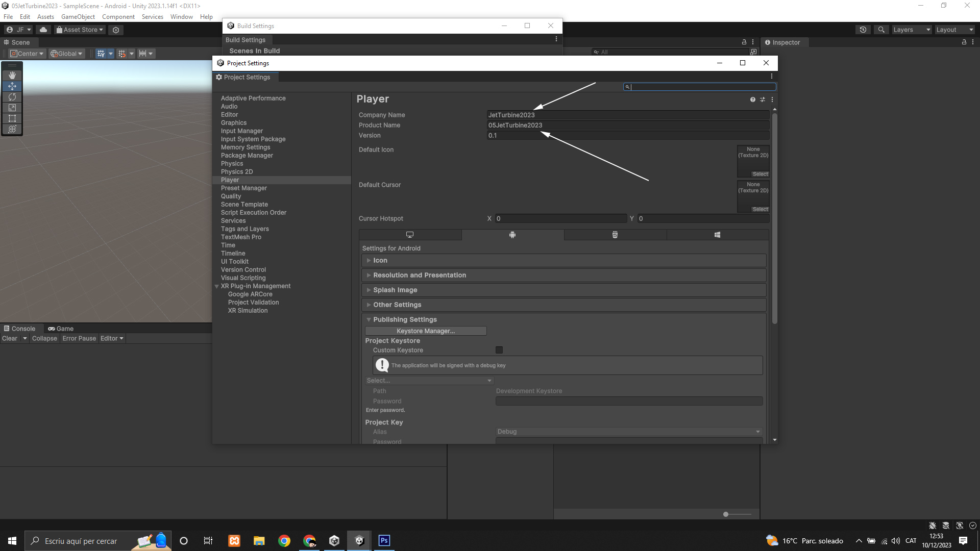Collapse the XR Plug-in Management tree
The height and width of the screenshot is (551, 980).
(x=217, y=286)
